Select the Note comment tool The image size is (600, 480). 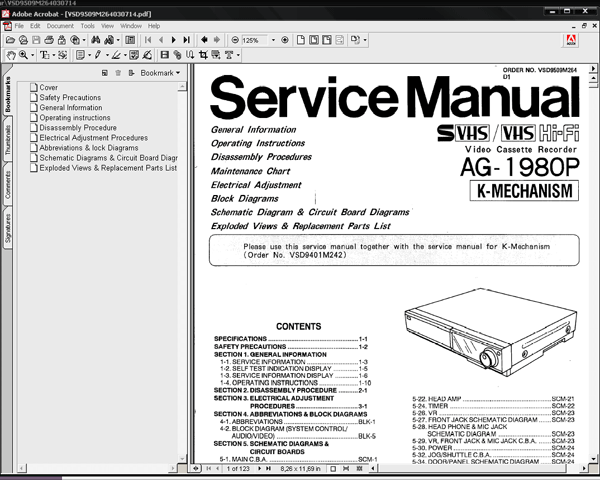[x=80, y=56]
